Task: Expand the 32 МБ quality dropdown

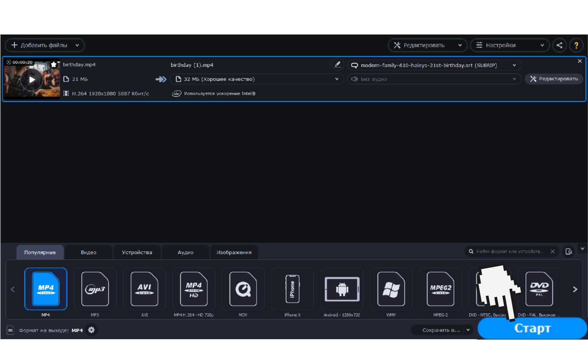Action: point(256,79)
